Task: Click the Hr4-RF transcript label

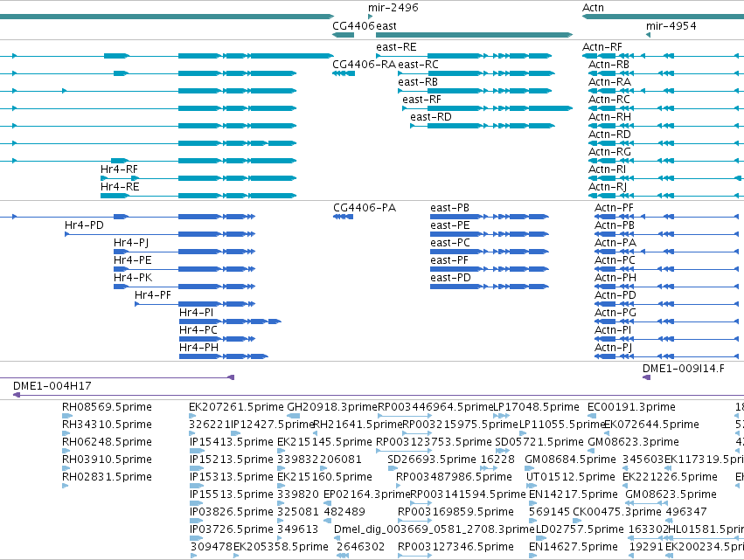Action: click(x=119, y=169)
